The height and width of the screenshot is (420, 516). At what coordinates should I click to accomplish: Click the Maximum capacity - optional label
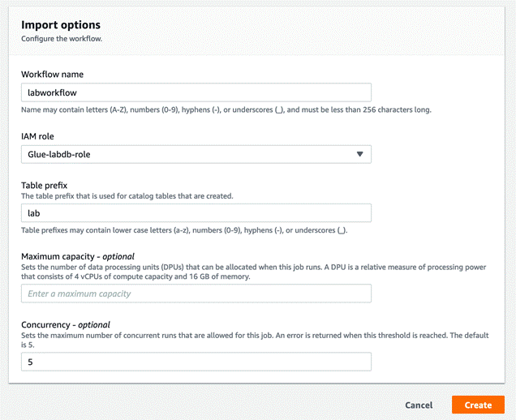77,256
